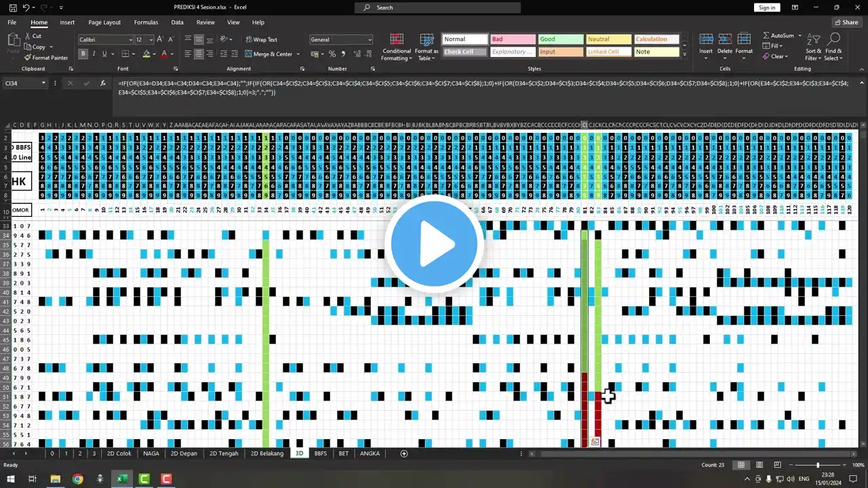Expand the General number format dropdown

pos(370,40)
